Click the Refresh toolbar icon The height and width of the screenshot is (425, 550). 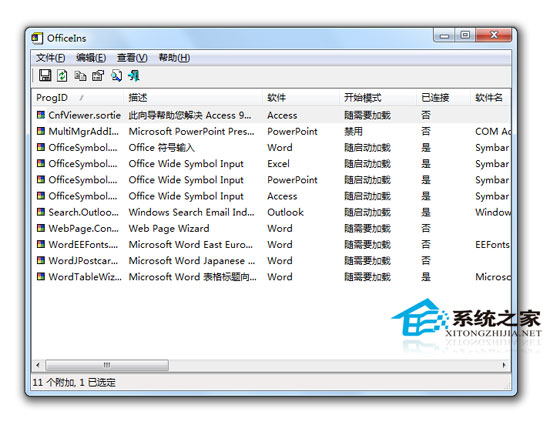point(62,75)
